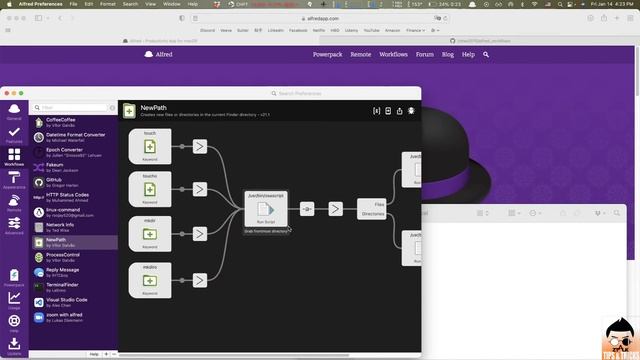Image resolution: width=640 pixels, height=360 pixels.
Task: Click arg utility after toucho keyword
Action: coord(200,189)
